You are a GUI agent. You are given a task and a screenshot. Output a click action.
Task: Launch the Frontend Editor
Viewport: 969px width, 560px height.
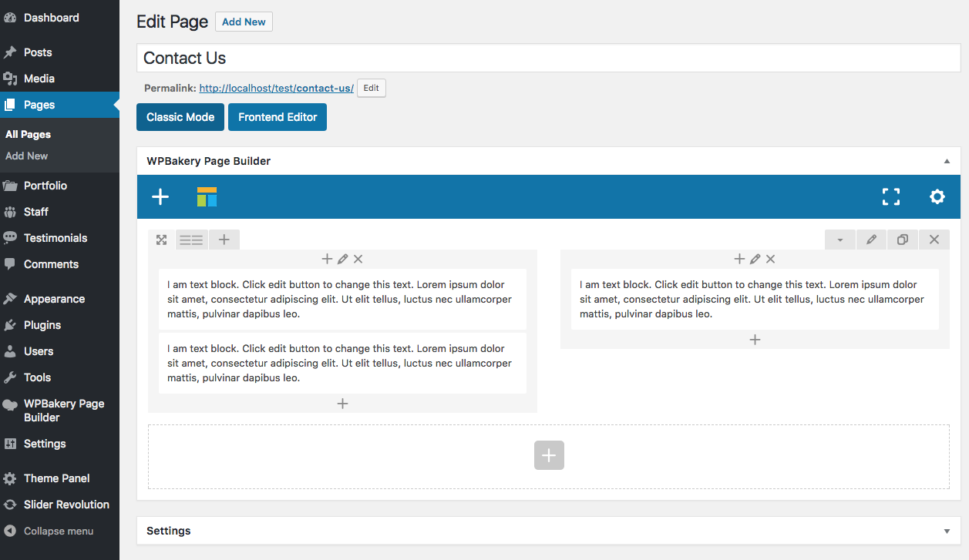tap(278, 117)
